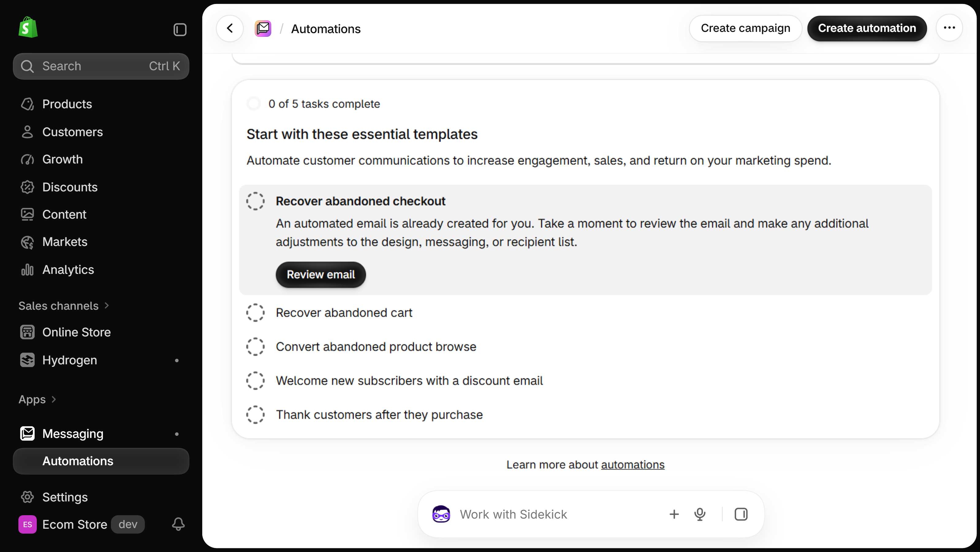This screenshot has height=552, width=980.
Task: Expand the Sales channels section
Action: [63, 306]
